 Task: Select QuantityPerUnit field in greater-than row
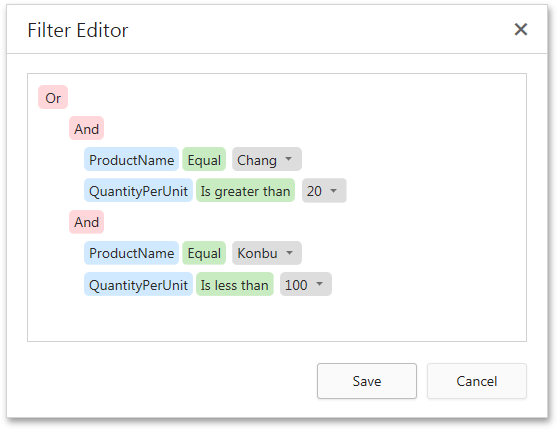point(138,191)
